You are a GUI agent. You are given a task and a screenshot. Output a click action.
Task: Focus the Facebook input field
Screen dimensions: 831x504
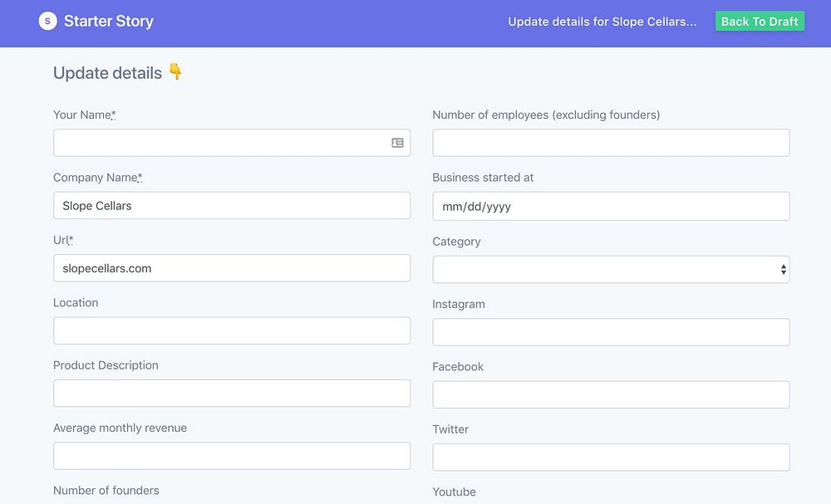611,394
